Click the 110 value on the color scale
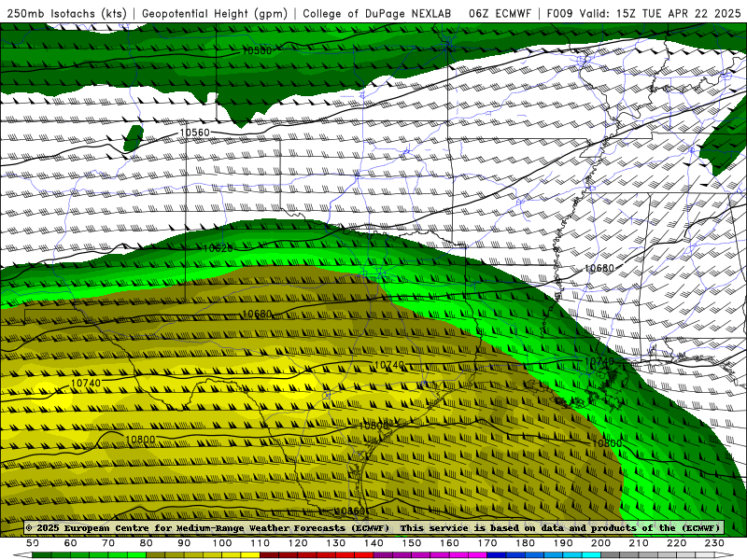Viewport: 747px width, 560px height. tap(261, 543)
